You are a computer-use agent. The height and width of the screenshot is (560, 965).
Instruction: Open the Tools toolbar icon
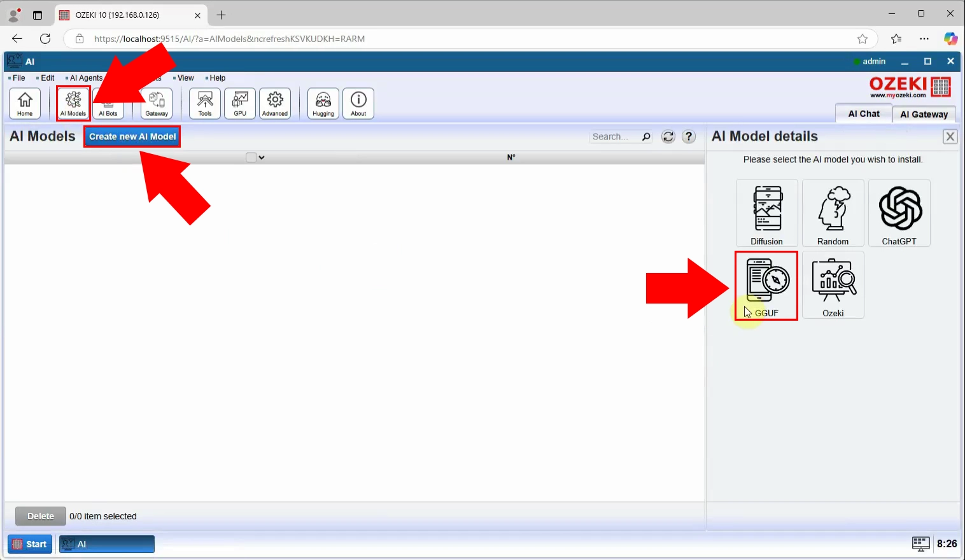[x=205, y=103]
